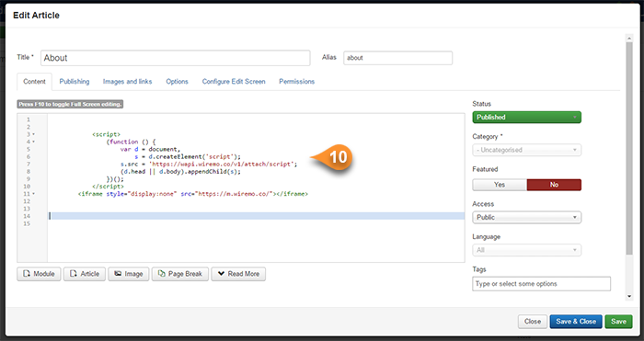Image resolution: width=644 pixels, height=341 pixels.
Task: Click the green Save button
Action: (x=618, y=322)
